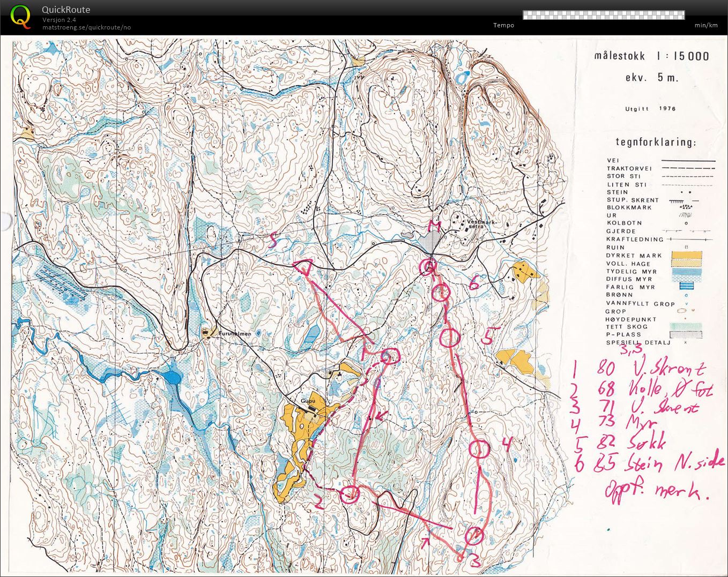Click the BLOKKMARK legend entry

[650, 207]
